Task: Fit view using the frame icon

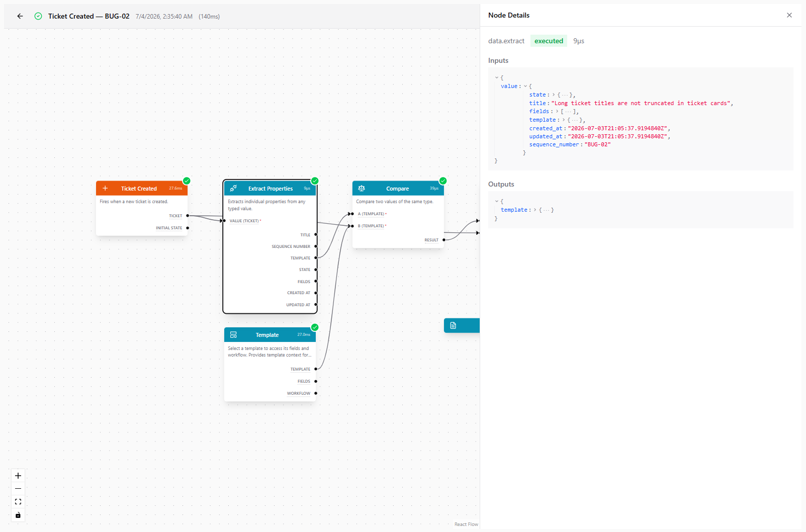Action: pyautogui.click(x=18, y=502)
